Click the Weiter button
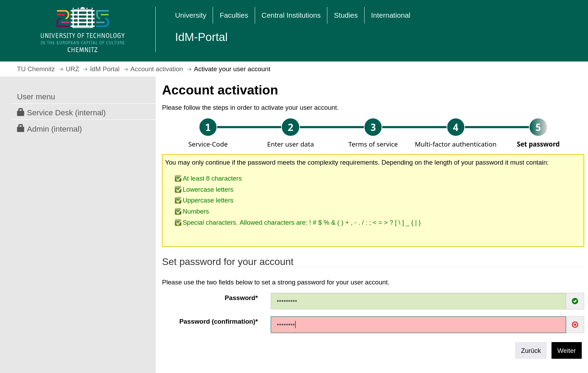The height and width of the screenshot is (373, 588). point(566,350)
